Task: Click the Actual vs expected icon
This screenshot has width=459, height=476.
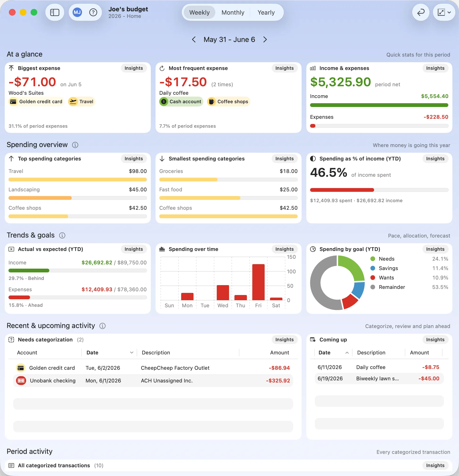Action: coord(11,249)
